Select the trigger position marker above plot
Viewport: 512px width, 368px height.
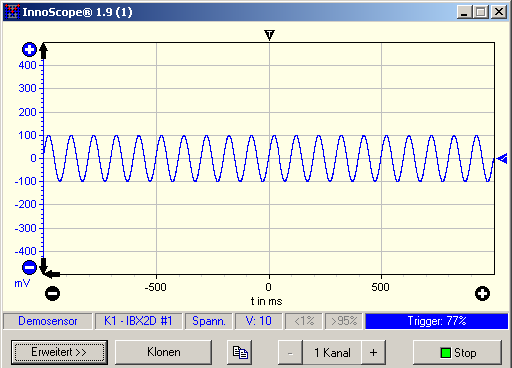click(269, 35)
